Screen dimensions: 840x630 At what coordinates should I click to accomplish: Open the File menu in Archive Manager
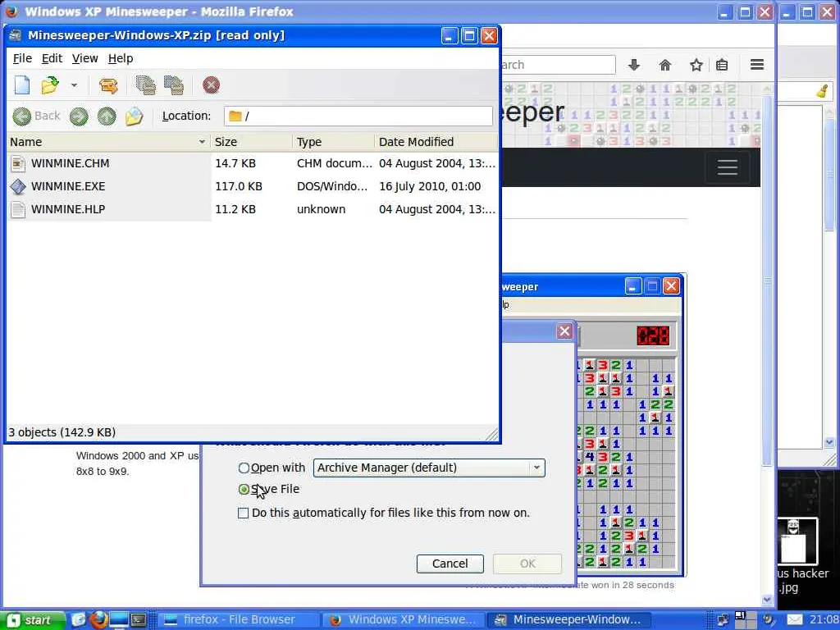(22, 58)
